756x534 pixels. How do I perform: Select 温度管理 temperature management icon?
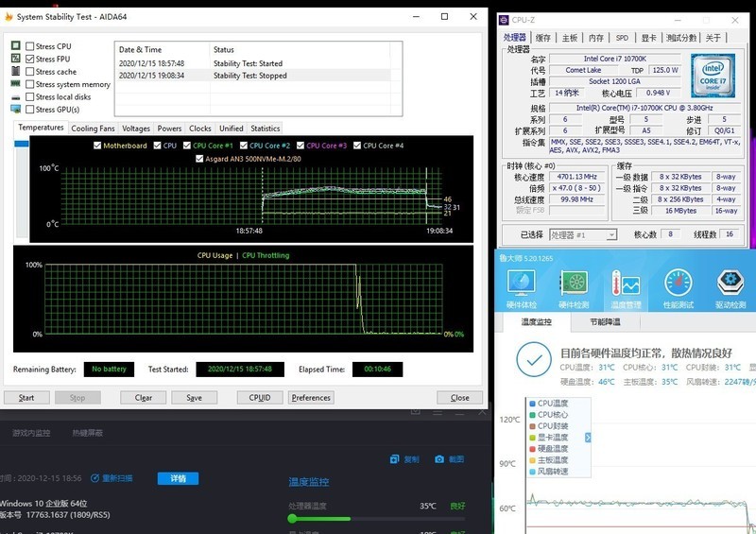point(626,287)
